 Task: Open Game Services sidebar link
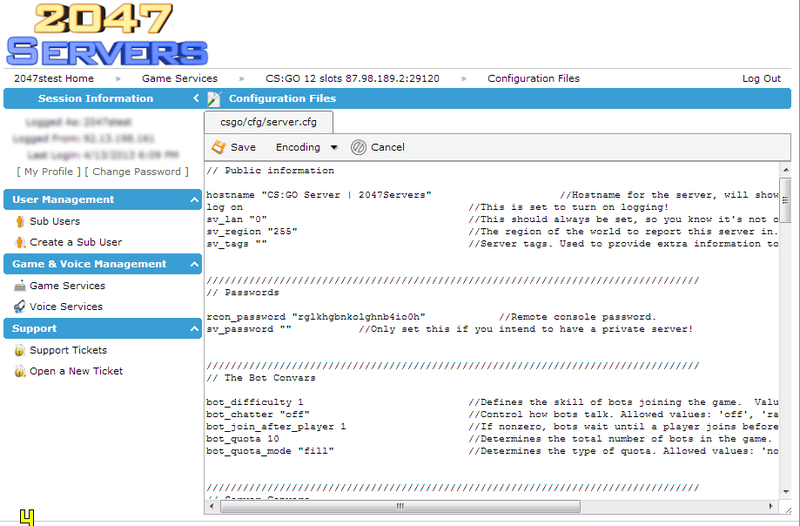[x=67, y=286]
